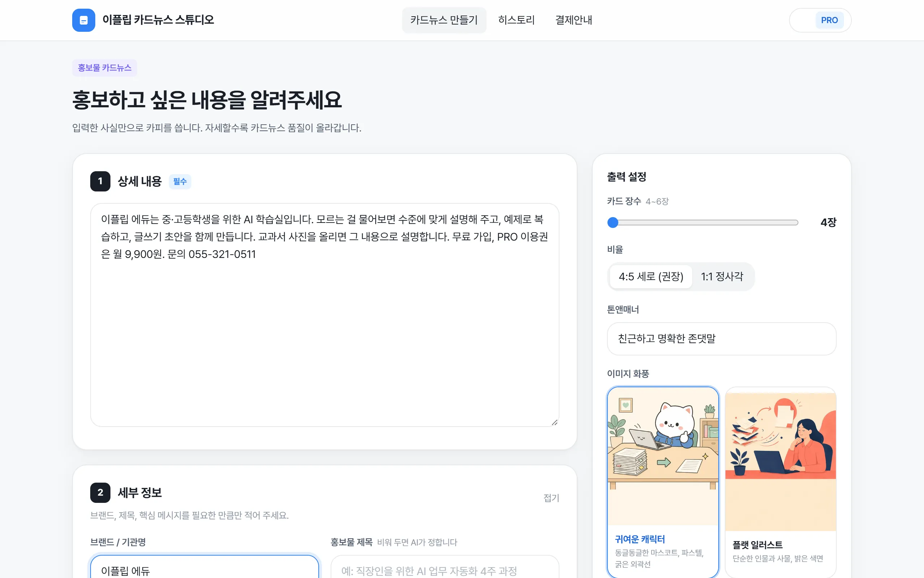Image resolution: width=924 pixels, height=578 pixels.
Task: Go to the 히스토리 menu
Action: click(516, 20)
